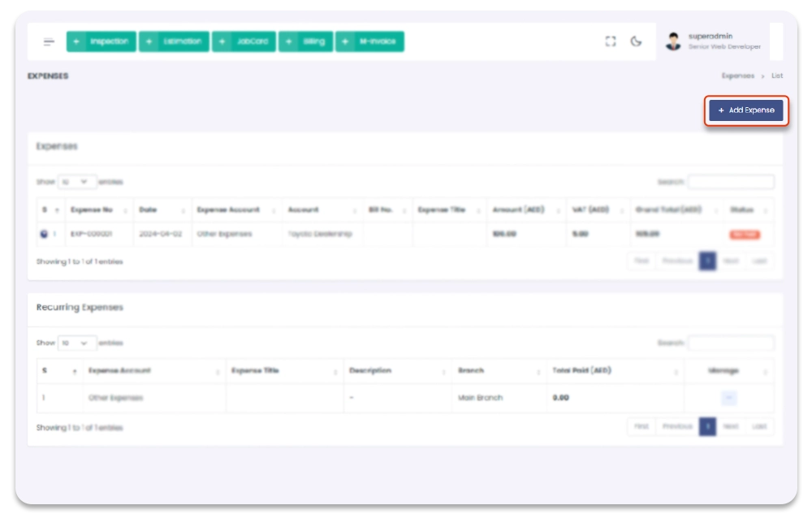Click the superadmin profile avatar
Image resolution: width=812 pixels, height=514 pixels.
673,41
